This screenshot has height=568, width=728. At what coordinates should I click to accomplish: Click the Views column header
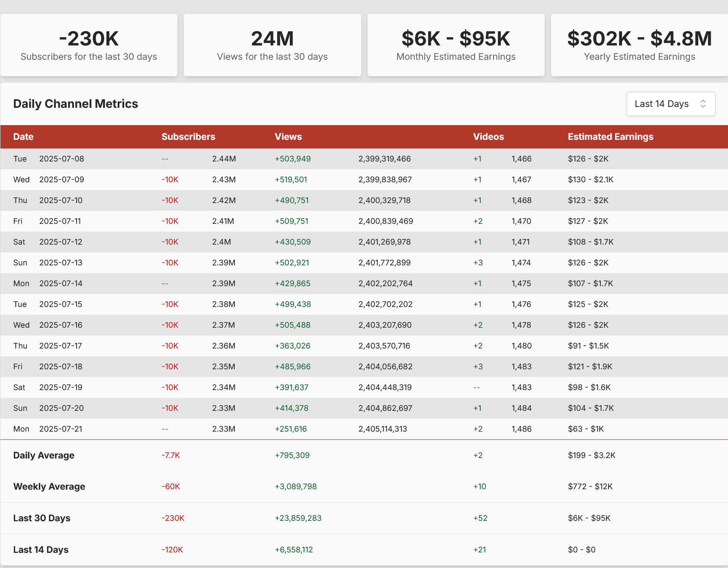288,137
